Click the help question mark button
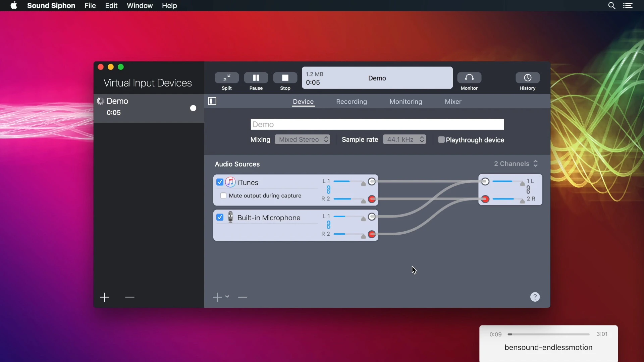 pyautogui.click(x=535, y=297)
